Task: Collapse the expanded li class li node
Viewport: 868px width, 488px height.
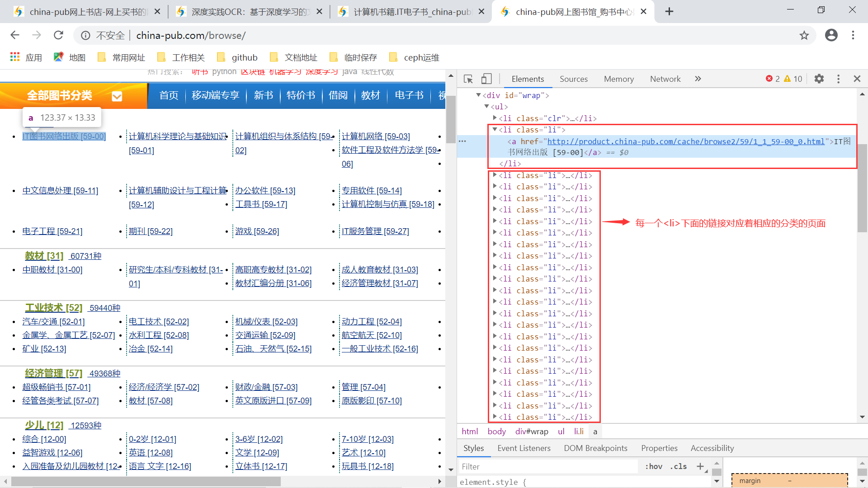Action: (x=495, y=130)
